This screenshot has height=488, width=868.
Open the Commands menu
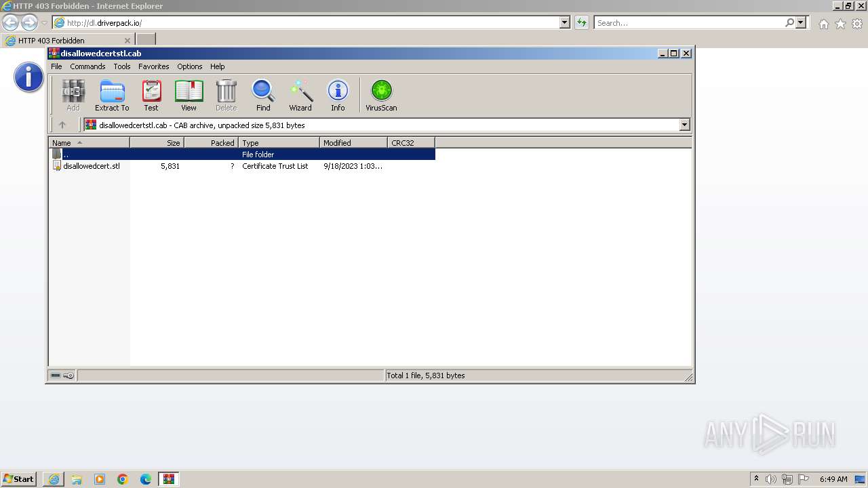tap(87, 66)
